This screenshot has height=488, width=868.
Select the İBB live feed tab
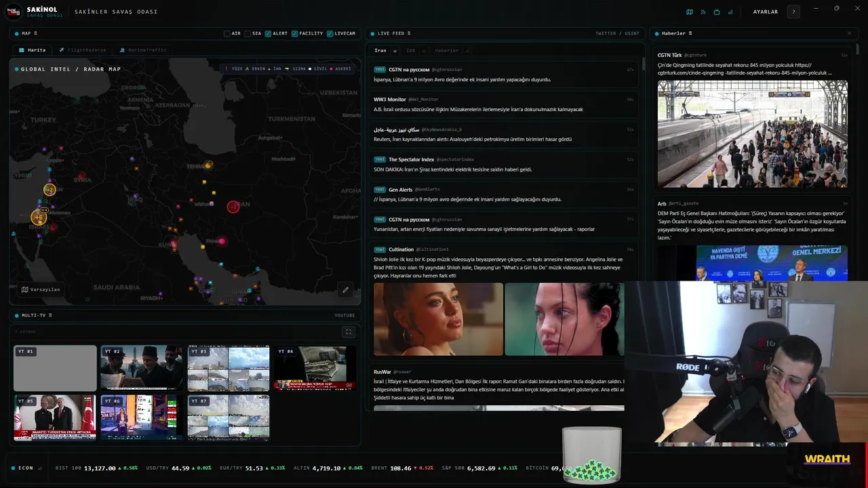pos(411,51)
